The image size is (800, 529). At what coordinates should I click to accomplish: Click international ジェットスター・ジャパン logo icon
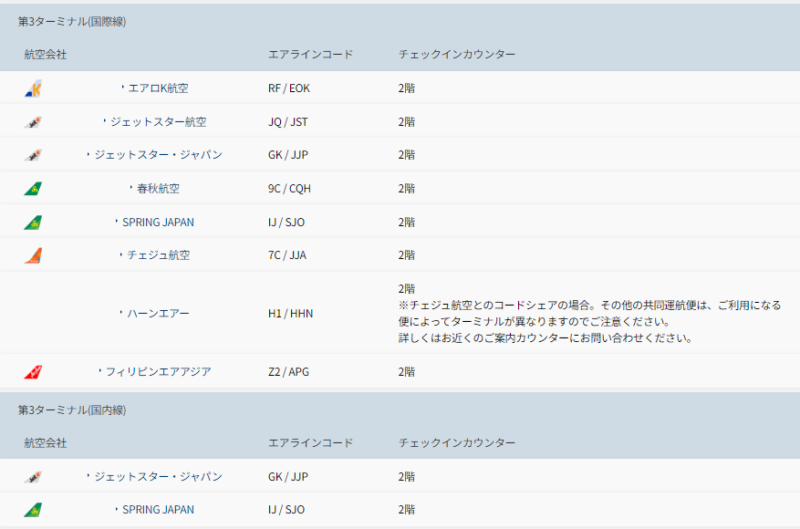coord(33,155)
